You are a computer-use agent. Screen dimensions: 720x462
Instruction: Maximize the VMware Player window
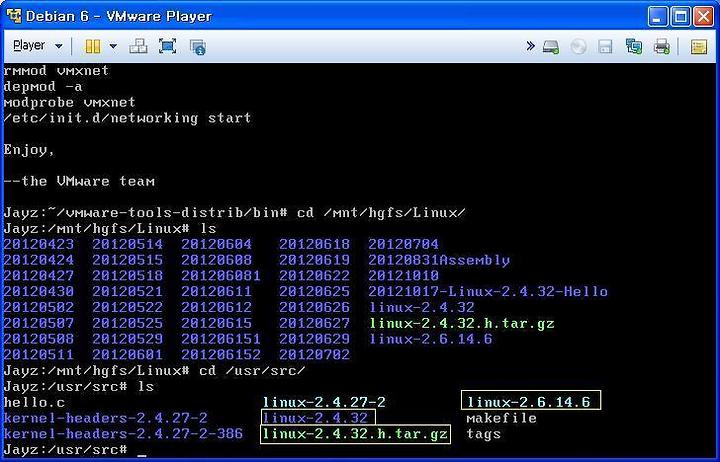point(681,17)
